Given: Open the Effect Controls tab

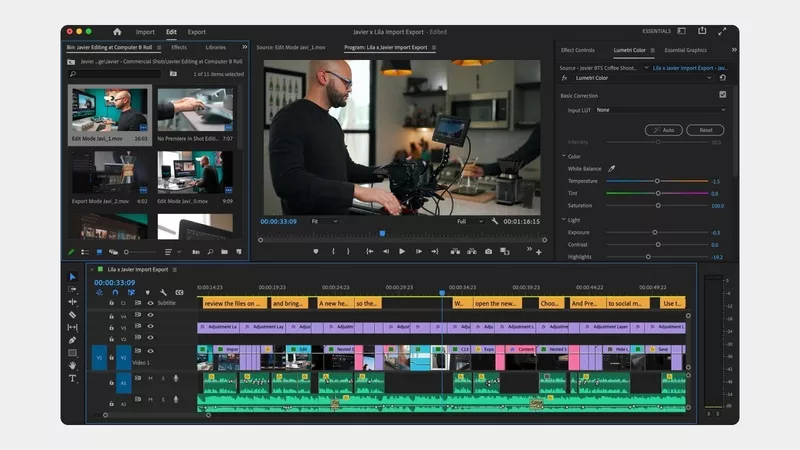Looking at the screenshot, I should click(577, 49).
